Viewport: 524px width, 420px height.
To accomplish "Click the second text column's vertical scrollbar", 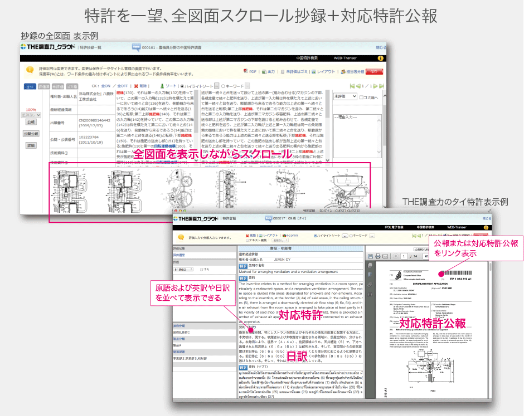I will pos(328,126).
